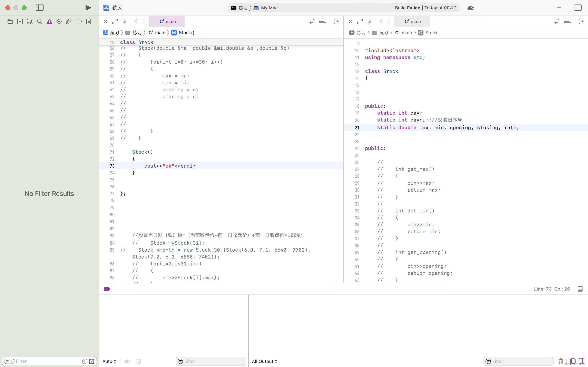The width and height of the screenshot is (588, 367).
Task: Toggle the navigator sidebar visibility
Action: (x=39, y=8)
